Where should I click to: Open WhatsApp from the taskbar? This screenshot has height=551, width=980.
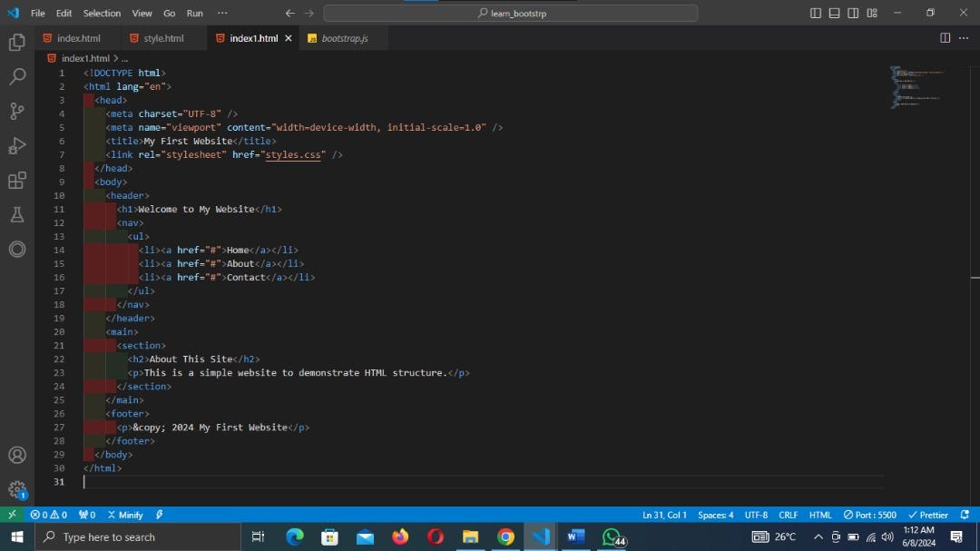click(x=612, y=536)
